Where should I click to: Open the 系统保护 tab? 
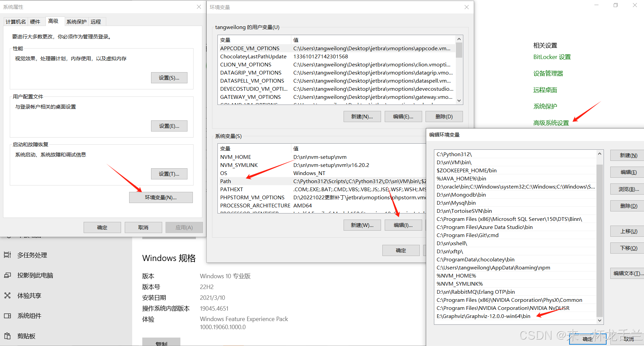pos(76,22)
